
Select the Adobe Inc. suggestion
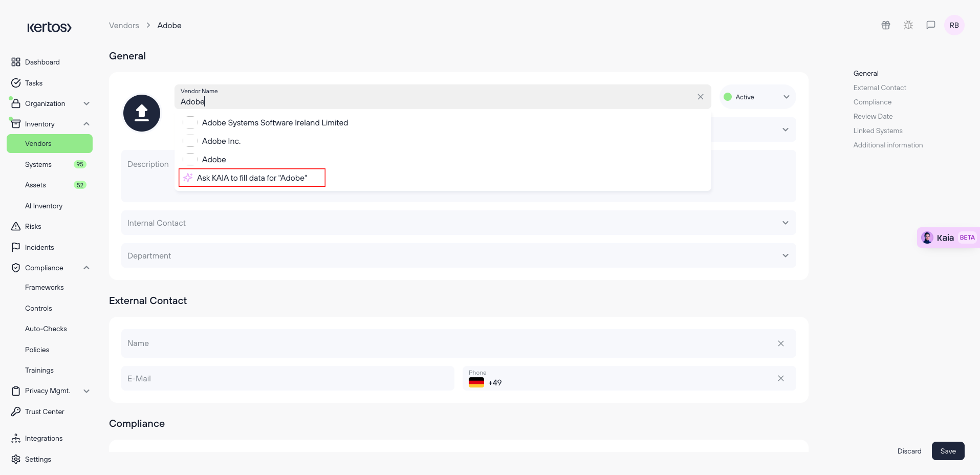pos(443,141)
